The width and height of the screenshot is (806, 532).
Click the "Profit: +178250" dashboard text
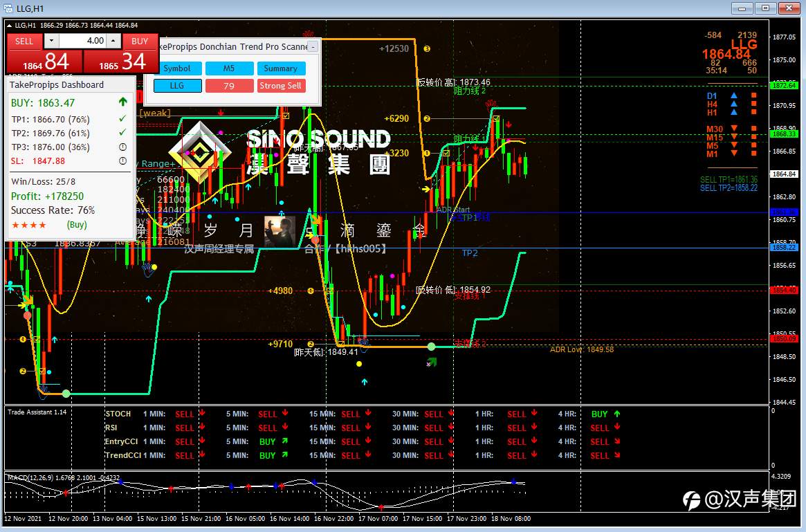point(47,196)
